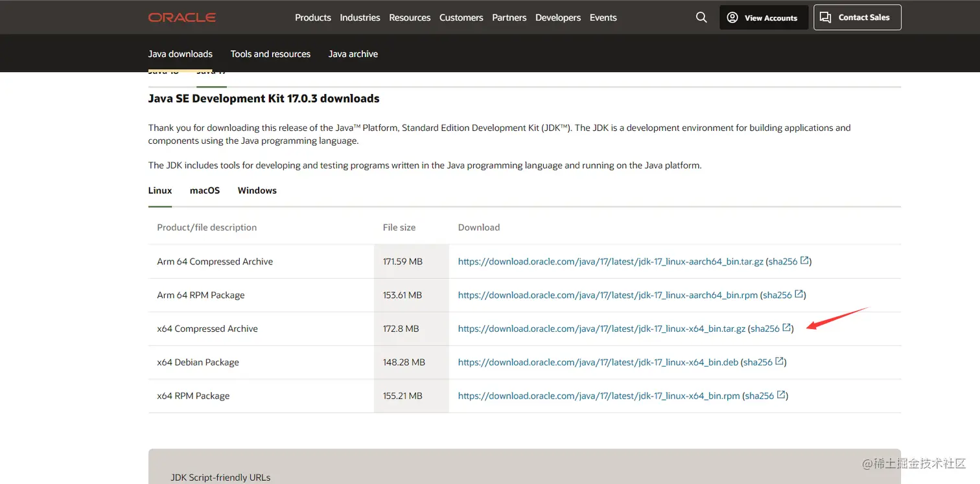This screenshot has height=484, width=980.
Task: Open sha256 external icon for x64 rpm
Action: coord(781,396)
